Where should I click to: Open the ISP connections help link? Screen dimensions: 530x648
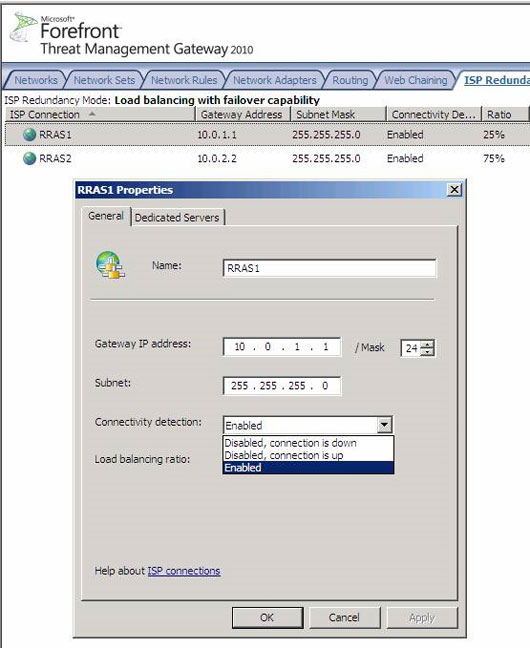click(x=184, y=571)
